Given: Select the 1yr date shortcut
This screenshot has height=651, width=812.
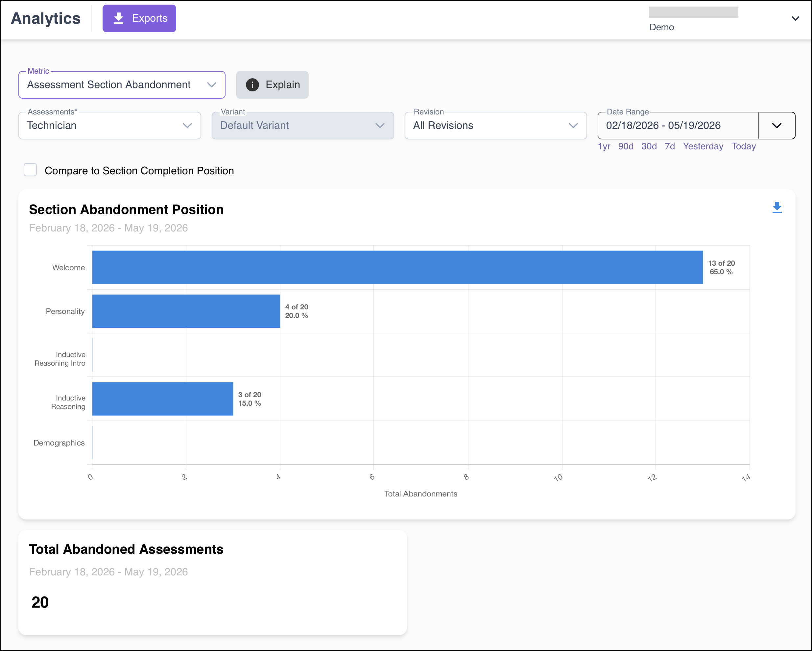Looking at the screenshot, I should coord(604,146).
